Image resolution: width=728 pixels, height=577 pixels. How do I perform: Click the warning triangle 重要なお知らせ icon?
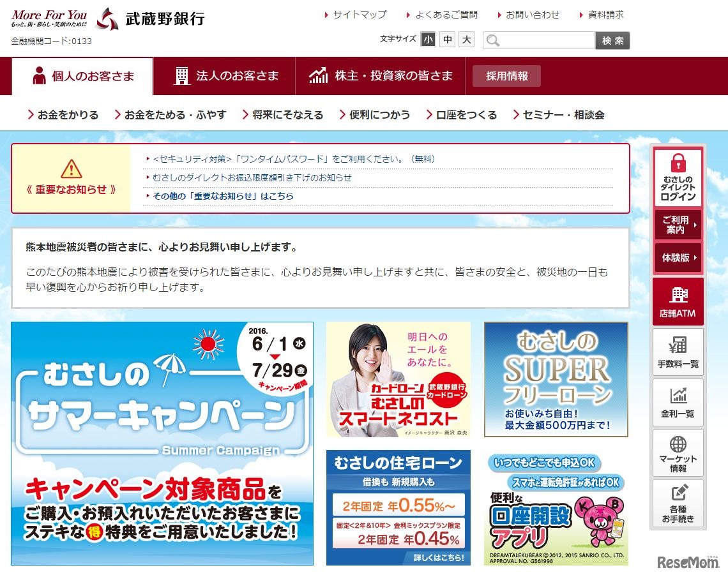pos(71,169)
